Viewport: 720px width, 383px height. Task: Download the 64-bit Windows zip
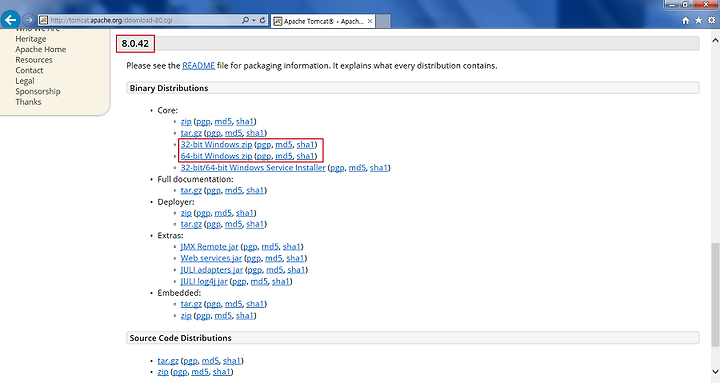pyautogui.click(x=216, y=156)
